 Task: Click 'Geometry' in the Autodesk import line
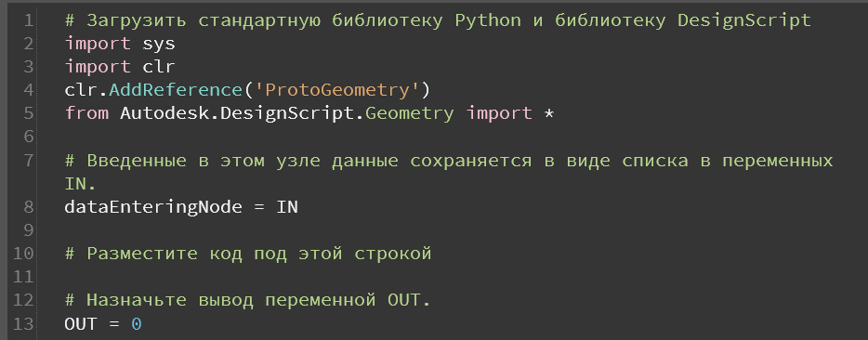410,113
